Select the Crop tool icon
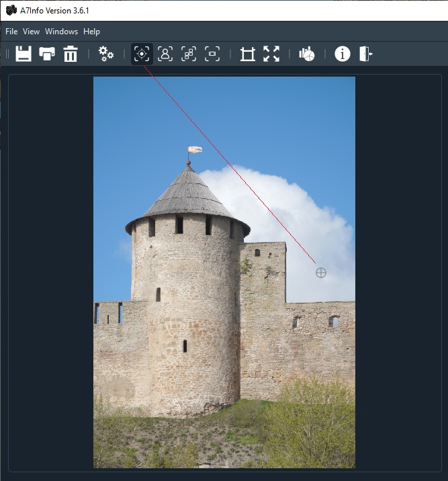448x481 pixels. pos(248,54)
